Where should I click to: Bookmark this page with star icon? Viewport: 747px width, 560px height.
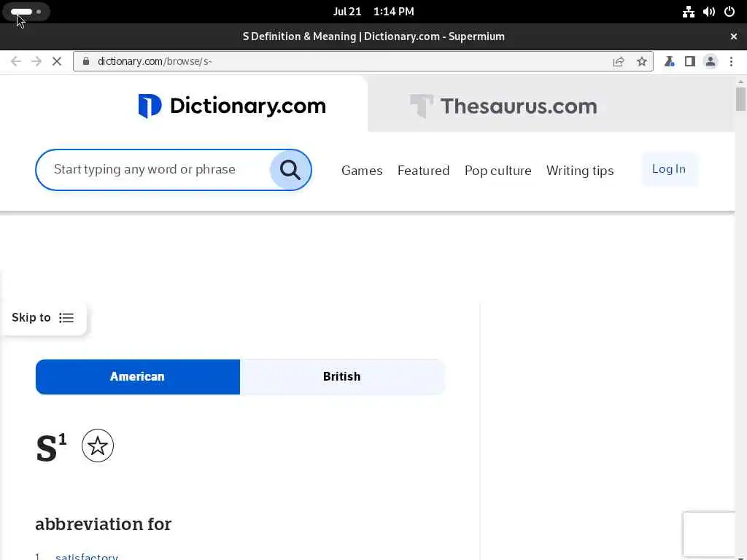pos(642,61)
